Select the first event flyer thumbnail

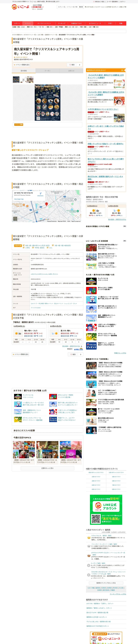(x=16, y=80)
